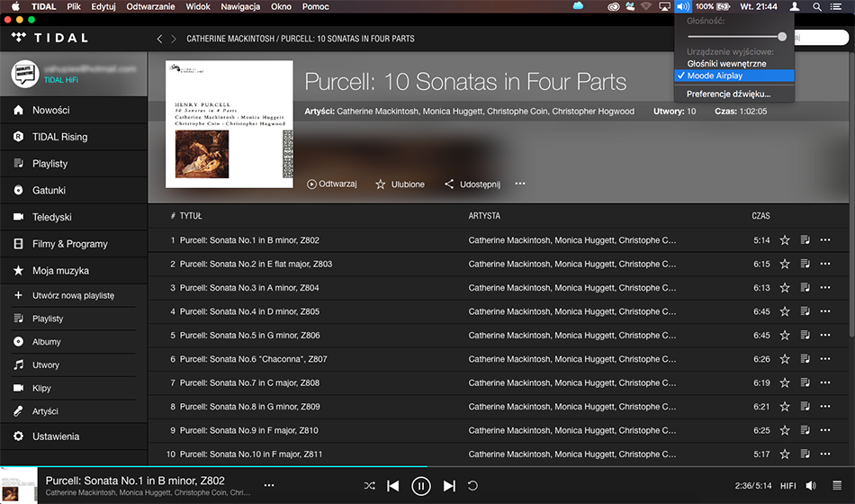
Task: Skip to the previous track
Action: 392,485
